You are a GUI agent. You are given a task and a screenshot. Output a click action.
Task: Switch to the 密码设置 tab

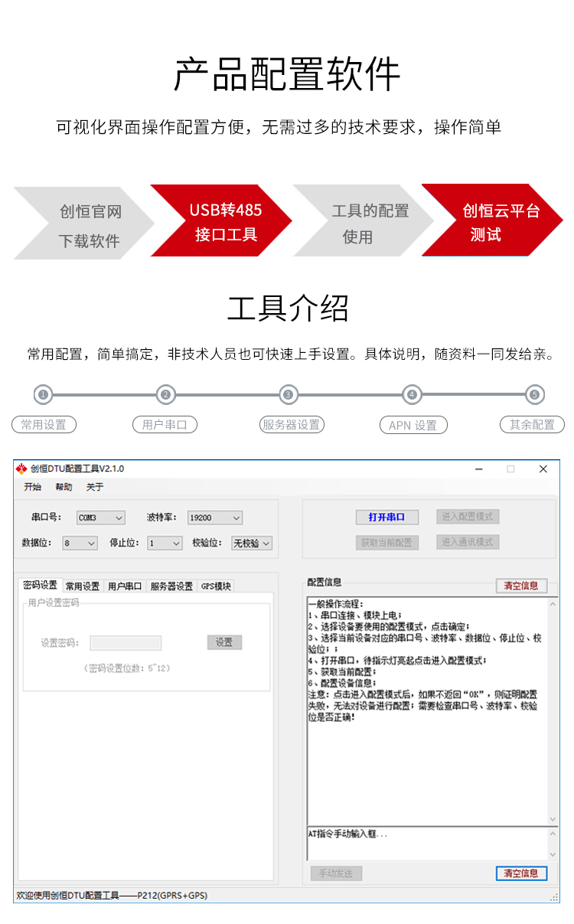pos(40,585)
